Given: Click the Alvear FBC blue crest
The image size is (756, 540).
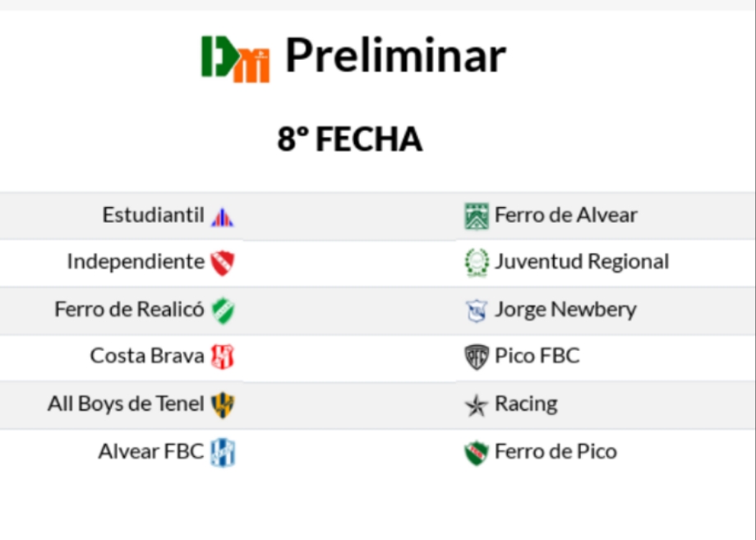Looking at the screenshot, I should [222, 452].
